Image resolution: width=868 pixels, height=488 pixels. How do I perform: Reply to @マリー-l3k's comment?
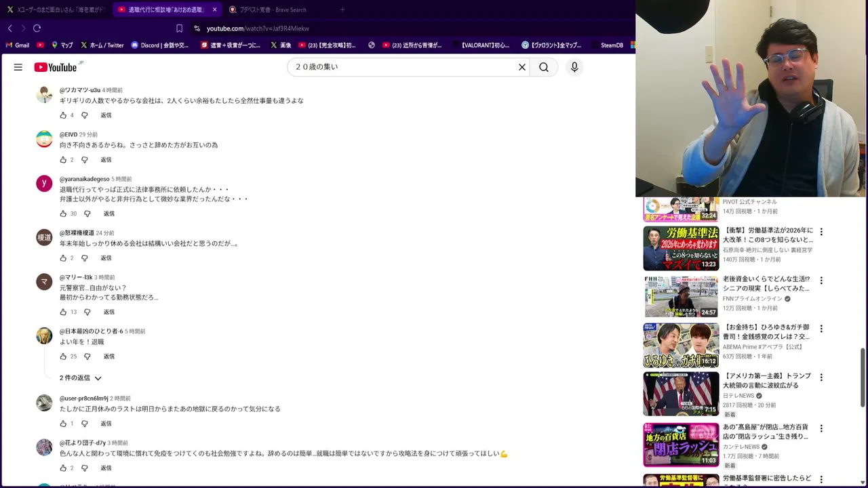tap(108, 312)
